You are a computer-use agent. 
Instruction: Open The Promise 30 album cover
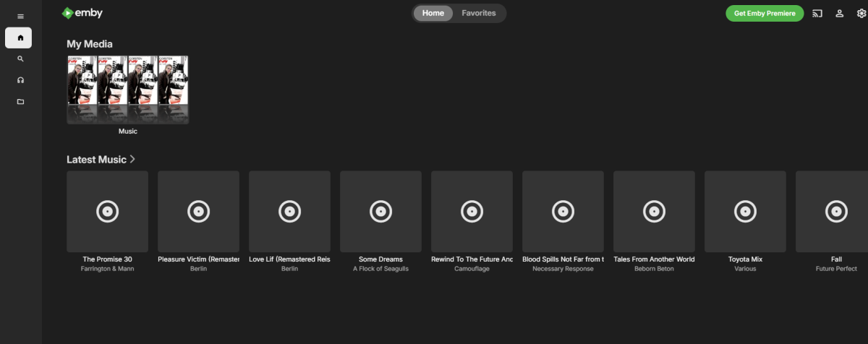[x=107, y=211]
